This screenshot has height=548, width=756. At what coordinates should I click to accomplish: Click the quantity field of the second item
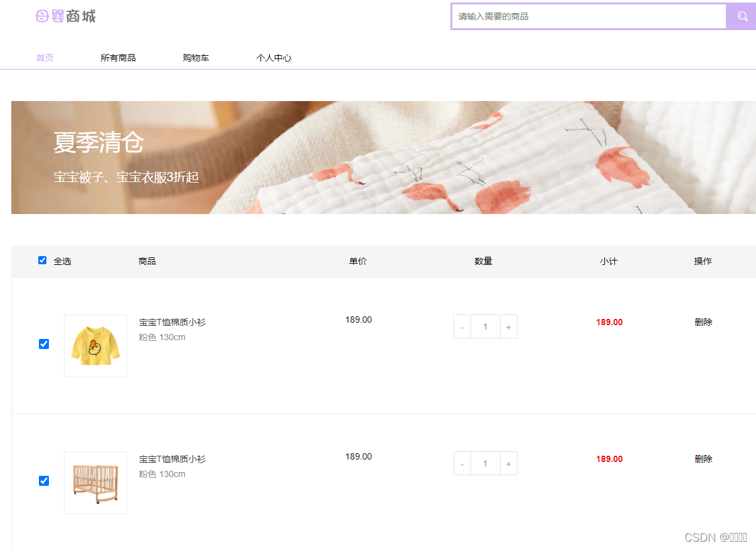coord(485,463)
